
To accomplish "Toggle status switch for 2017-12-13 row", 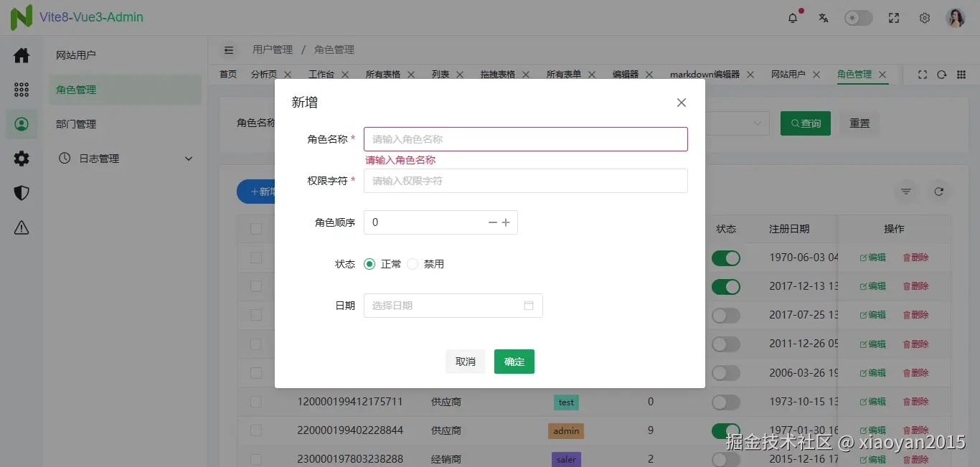I will pos(726,286).
